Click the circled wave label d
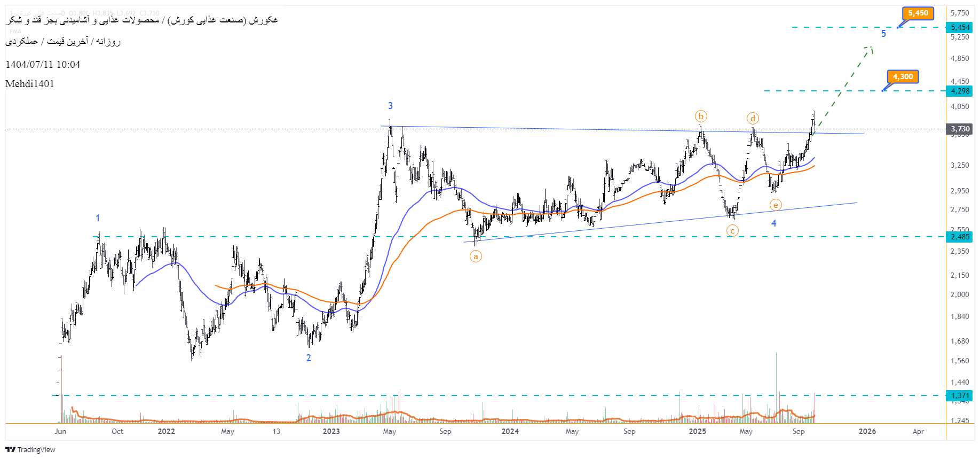This screenshot has height=459, width=980. pyautogui.click(x=753, y=119)
